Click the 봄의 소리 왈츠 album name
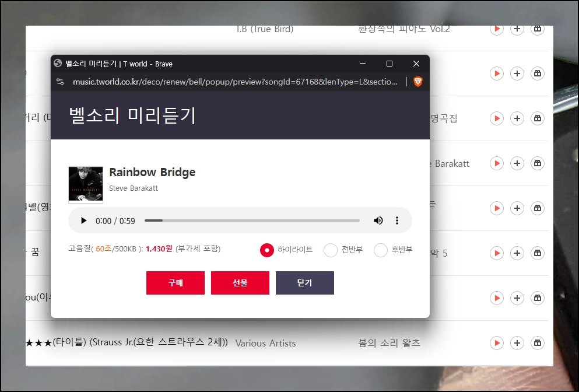This screenshot has height=392, width=579. click(389, 343)
